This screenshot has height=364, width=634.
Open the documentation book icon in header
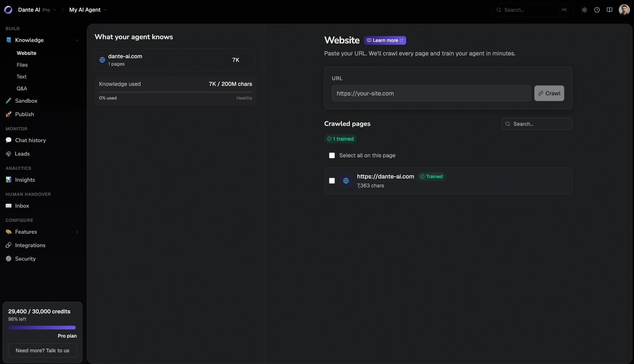(609, 10)
